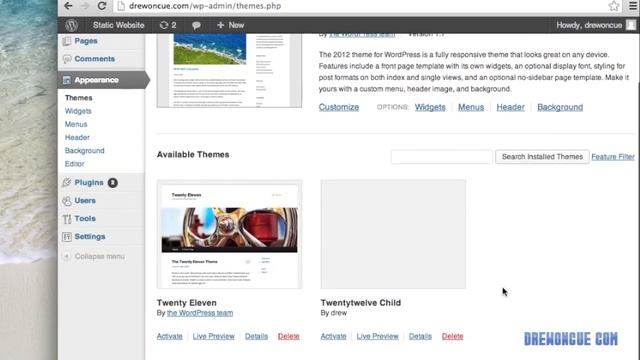
Task: Click the Users sidebar icon
Action: (67, 200)
